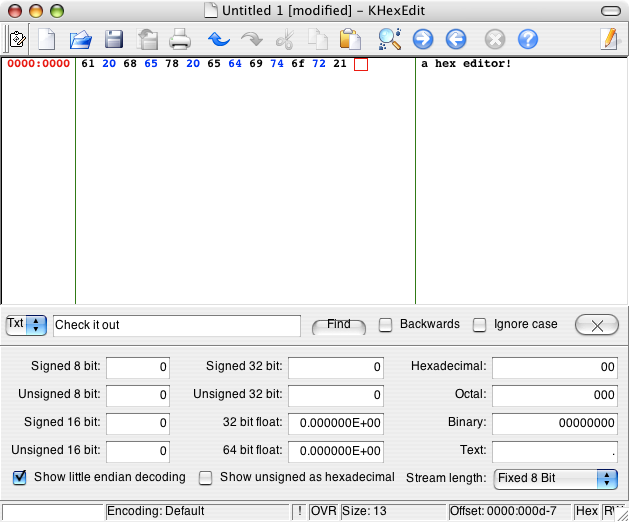
Task: Click the Check it out search field
Action: [x=177, y=325]
